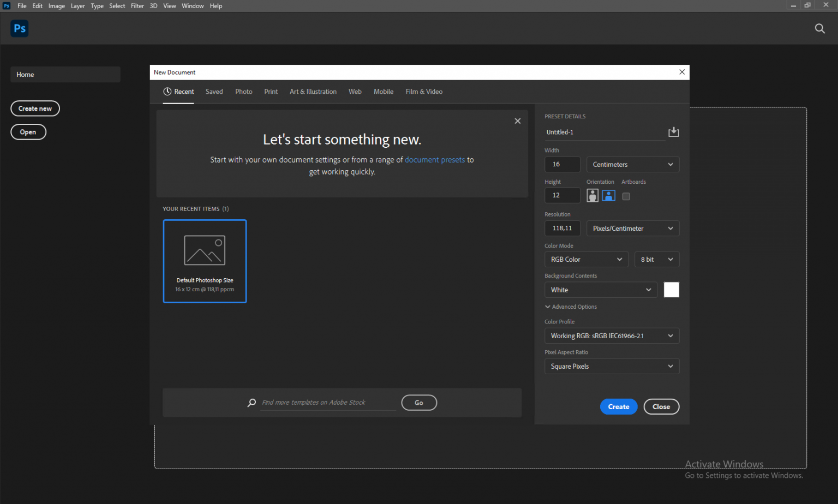Switch to the Saved tab

[214, 92]
